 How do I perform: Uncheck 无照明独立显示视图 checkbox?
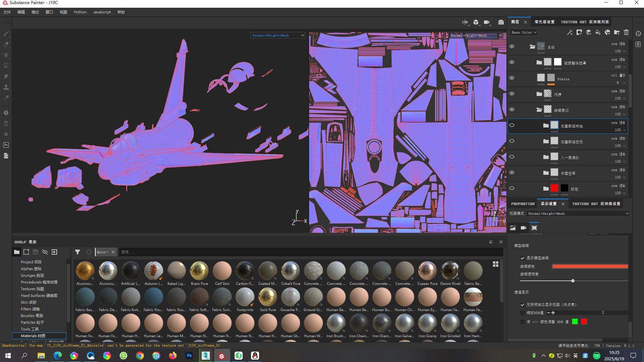(523, 305)
